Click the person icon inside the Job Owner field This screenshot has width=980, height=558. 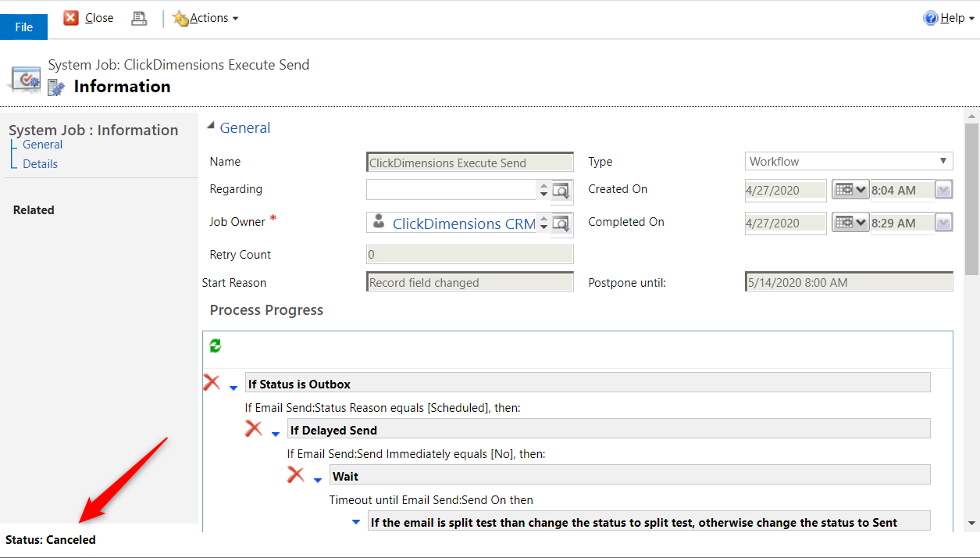380,222
